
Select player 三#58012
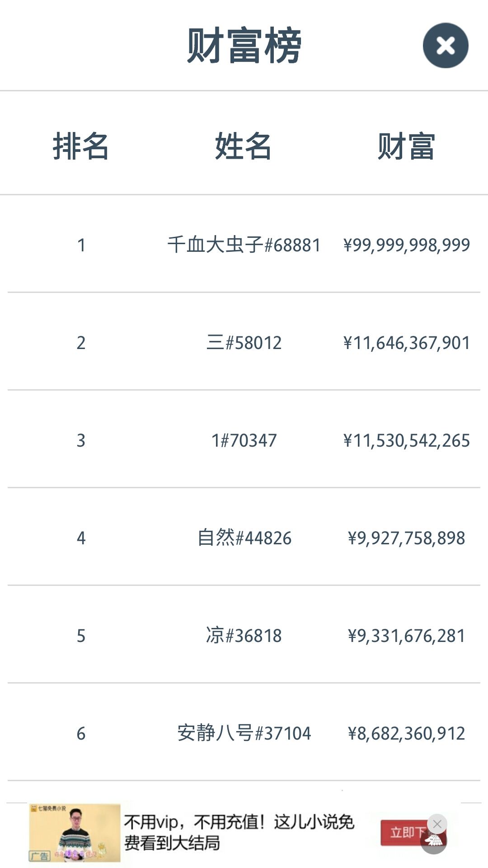(x=244, y=343)
